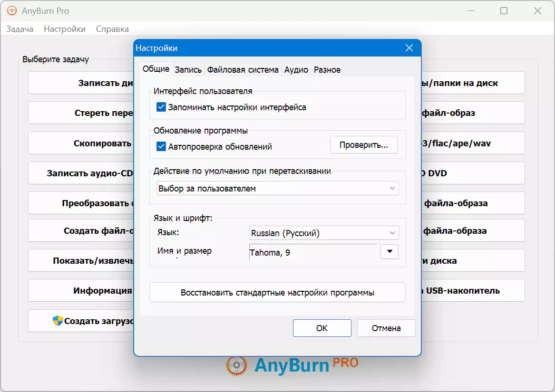Switch to the Запись tab
Screen dimensions: 555x392
click(188, 70)
